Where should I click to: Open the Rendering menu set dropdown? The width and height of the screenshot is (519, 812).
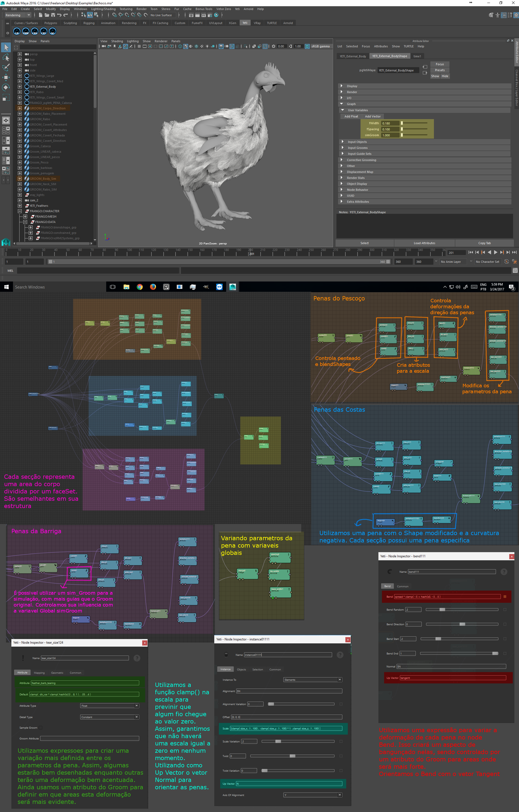coord(29,15)
